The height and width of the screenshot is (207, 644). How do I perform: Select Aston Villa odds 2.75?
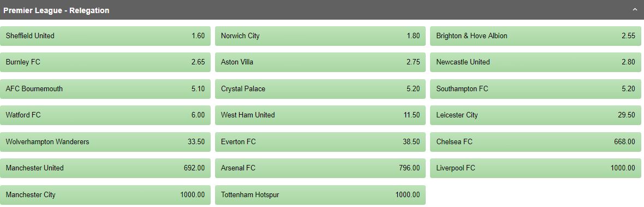[320, 62]
